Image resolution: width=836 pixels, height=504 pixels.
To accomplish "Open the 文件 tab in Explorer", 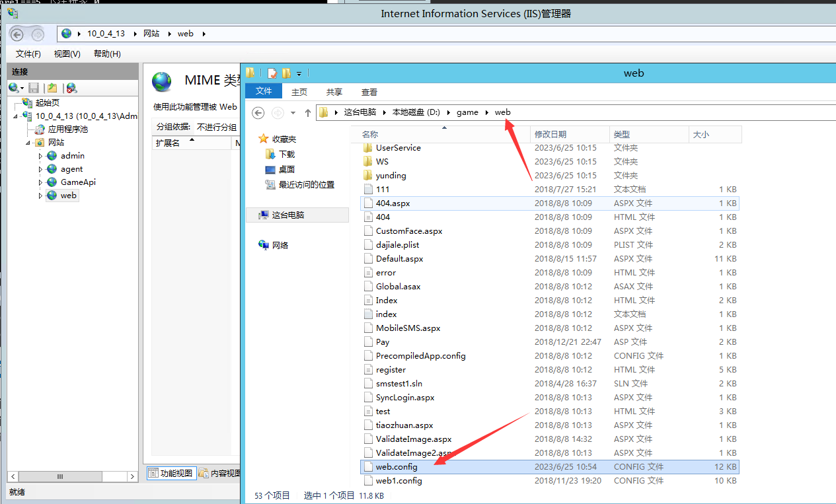I will [264, 91].
